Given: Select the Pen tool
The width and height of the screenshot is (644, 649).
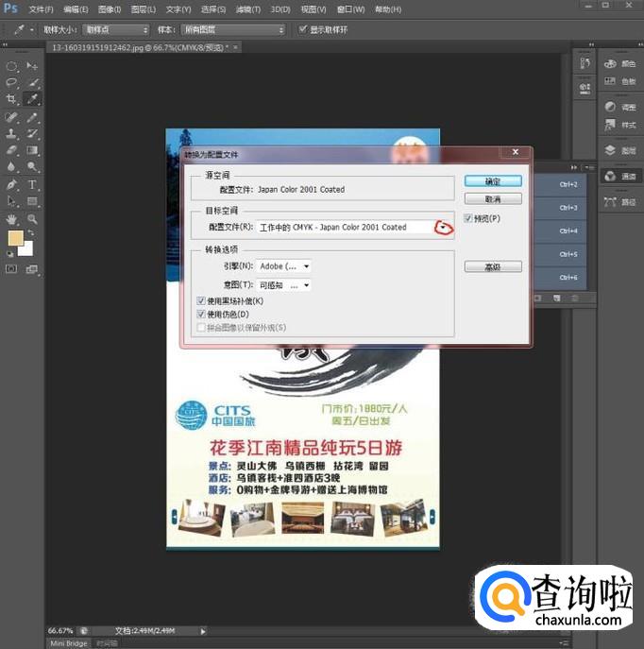Looking at the screenshot, I should pyautogui.click(x=12, y=184).
